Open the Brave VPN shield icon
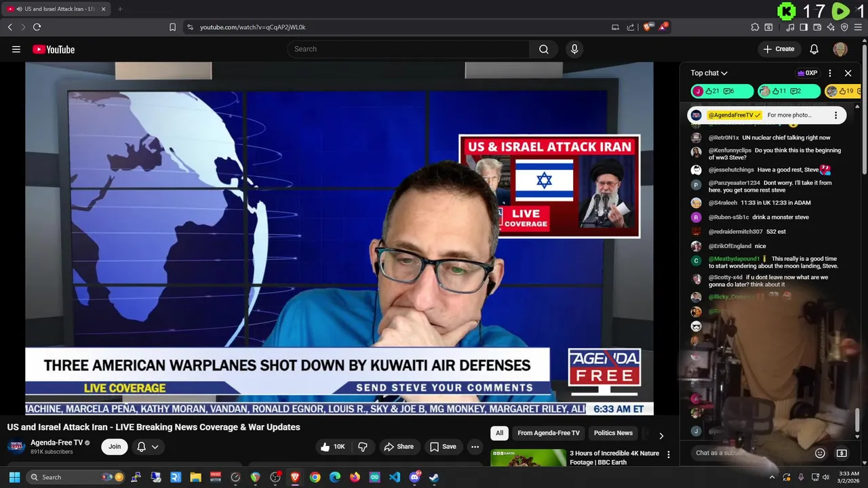Screen dimensions: 868x488 (844, 27)
